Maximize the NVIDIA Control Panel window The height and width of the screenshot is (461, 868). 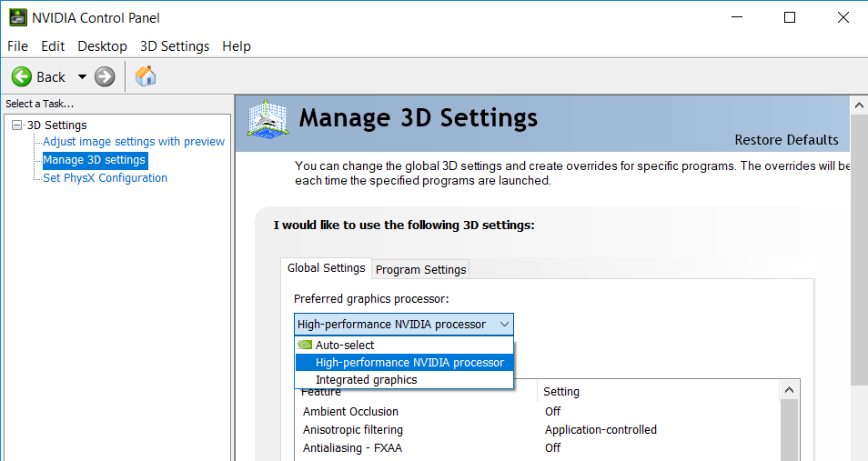pyautogui.click(x=790, y=17)
